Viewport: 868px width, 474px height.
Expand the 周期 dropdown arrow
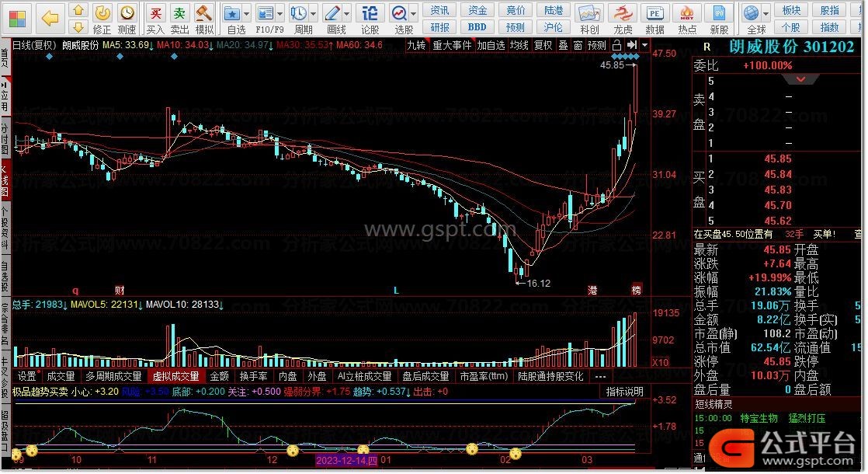[x=314, y=13]
